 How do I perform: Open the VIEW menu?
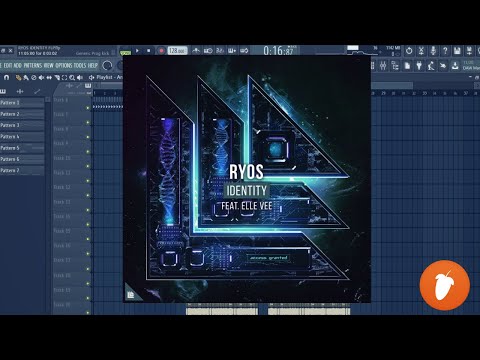coord(49,65)
